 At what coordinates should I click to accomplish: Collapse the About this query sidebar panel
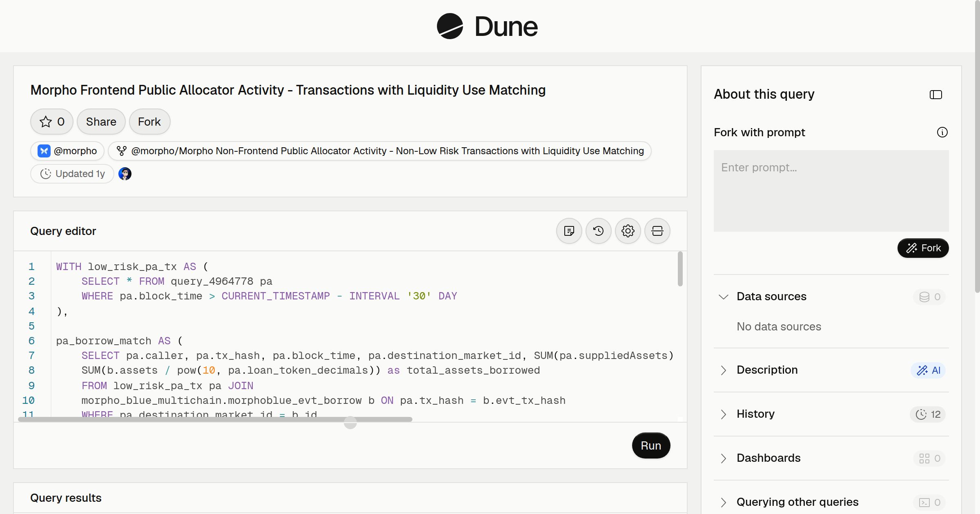point(935,95)
